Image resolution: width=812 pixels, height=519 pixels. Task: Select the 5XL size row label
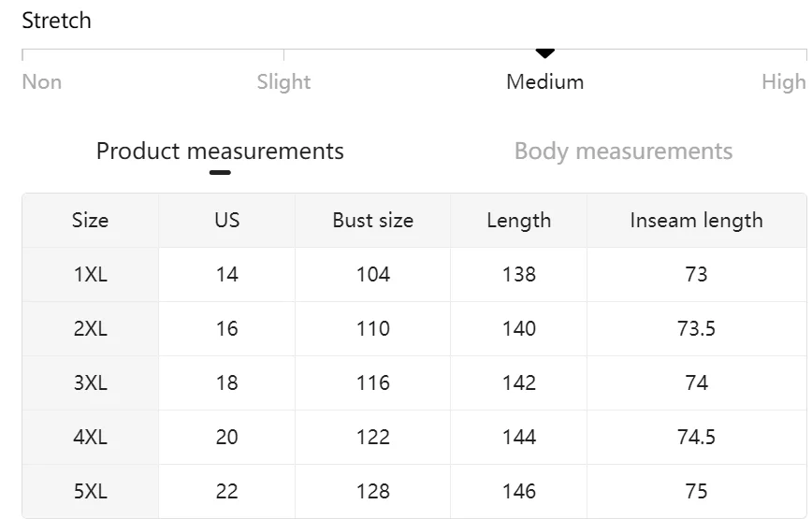coord(90,492)
